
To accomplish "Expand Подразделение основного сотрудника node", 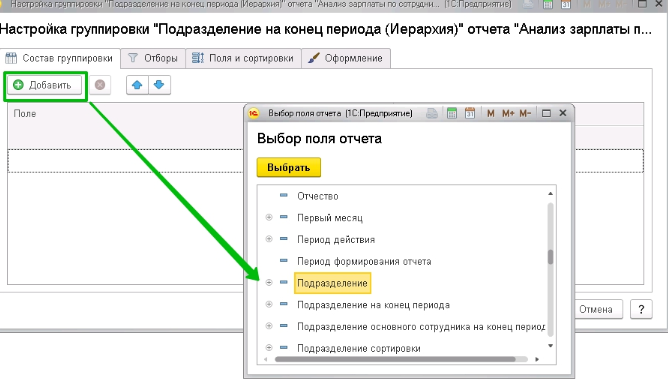I will (269, 326).
